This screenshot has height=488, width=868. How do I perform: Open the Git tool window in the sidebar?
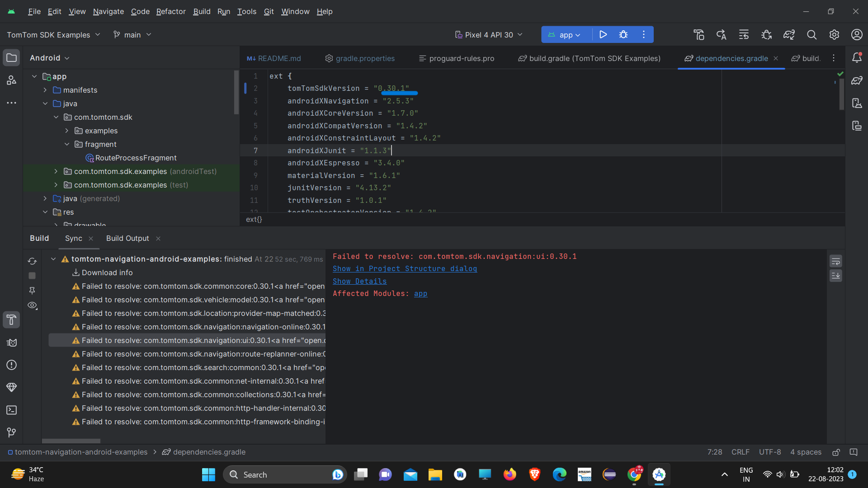click(11, 432)
